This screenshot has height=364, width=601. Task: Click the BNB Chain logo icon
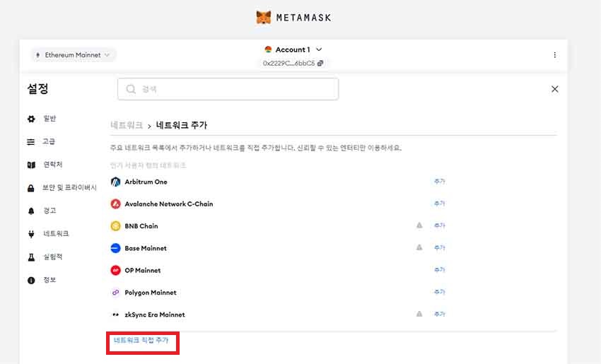tap(115, 226)
